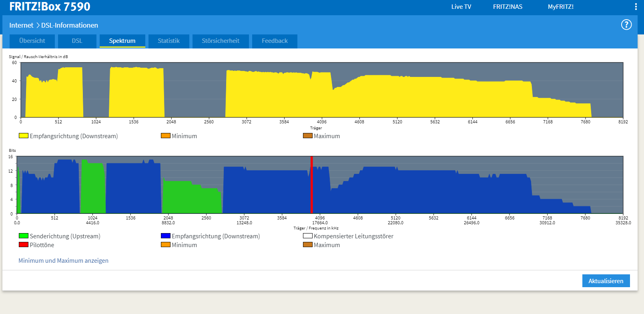Switch to the DSL tab
This screenshot has height=314, width=644.
pyautogui.click(x=77, y=41)
